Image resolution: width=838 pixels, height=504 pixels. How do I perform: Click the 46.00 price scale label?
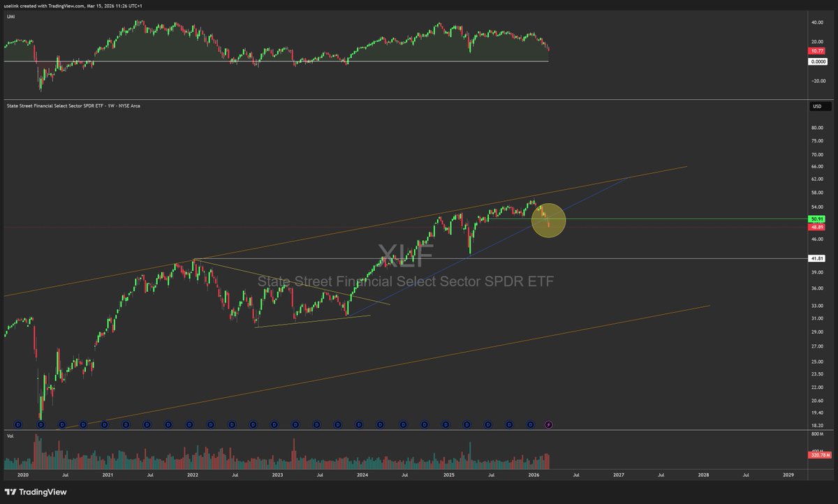[x=818, y=239]
